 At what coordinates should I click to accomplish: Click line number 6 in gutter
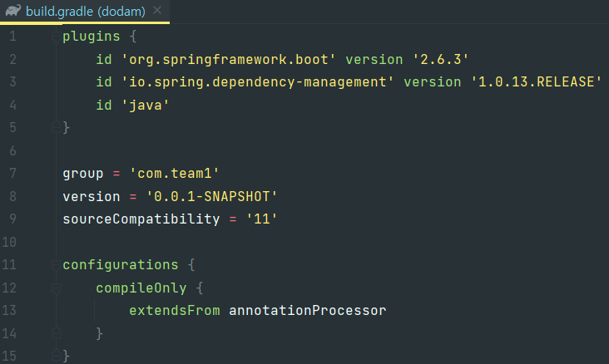tap(12, 150)
